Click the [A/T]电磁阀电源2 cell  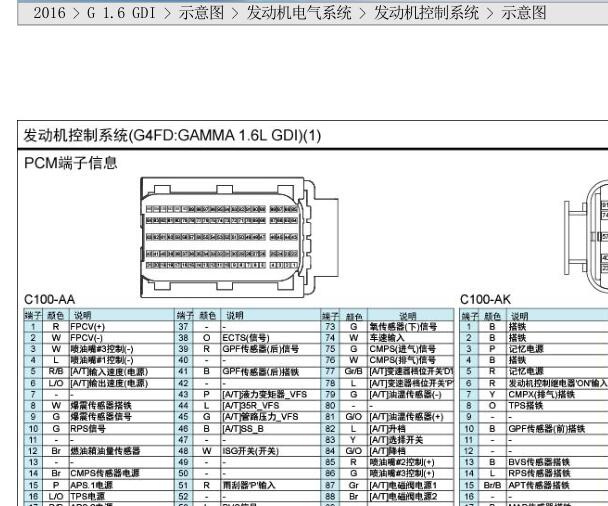tap(411, 496)
